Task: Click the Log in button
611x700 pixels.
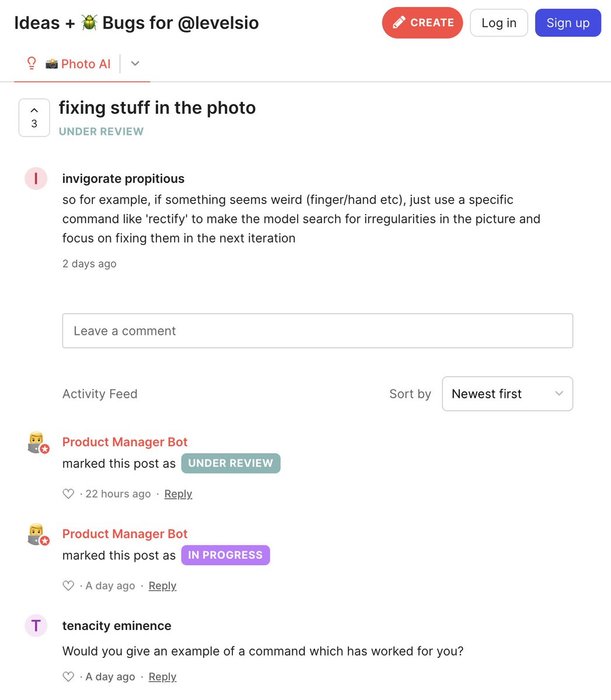Action: pyautogui.click(x=499, y=23)
